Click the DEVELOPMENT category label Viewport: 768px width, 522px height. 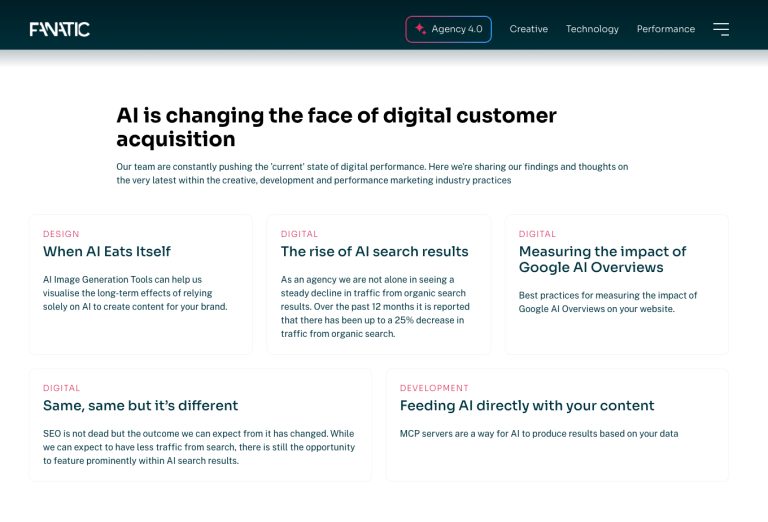pos(434,388)
